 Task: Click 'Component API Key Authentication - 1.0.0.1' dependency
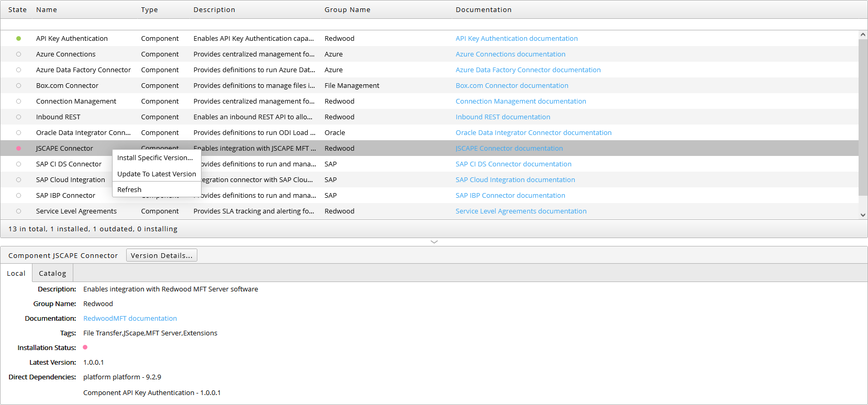(152, 392)
